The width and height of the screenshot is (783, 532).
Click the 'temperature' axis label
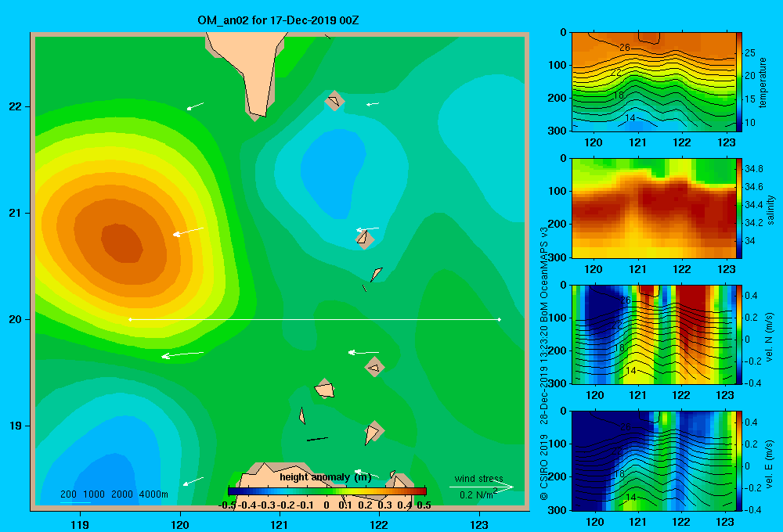click(x=763, y=82)
